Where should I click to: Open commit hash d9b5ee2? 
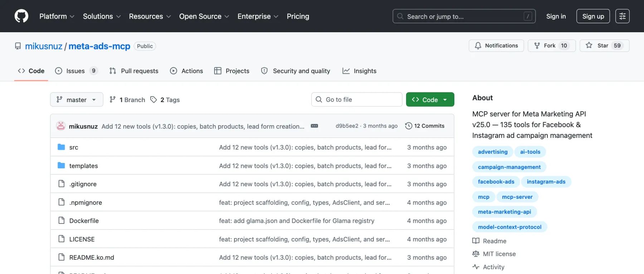point(347,126)
